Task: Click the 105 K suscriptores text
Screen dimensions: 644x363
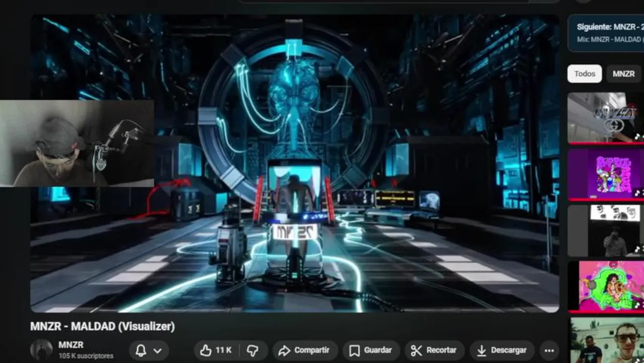Action: [86, 356]
